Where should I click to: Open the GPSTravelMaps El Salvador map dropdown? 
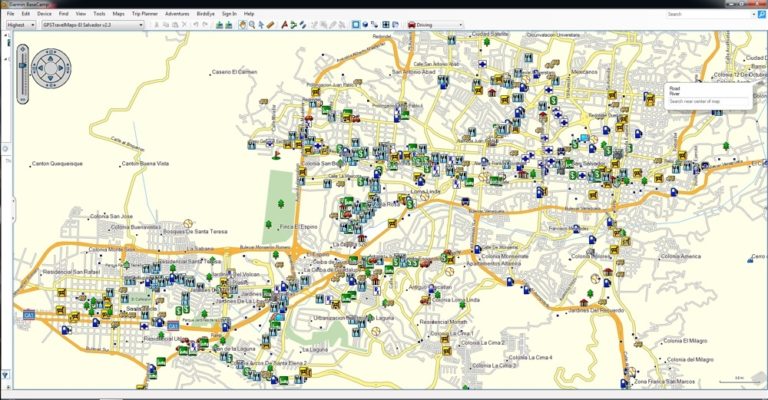click(x=92, y=24)
